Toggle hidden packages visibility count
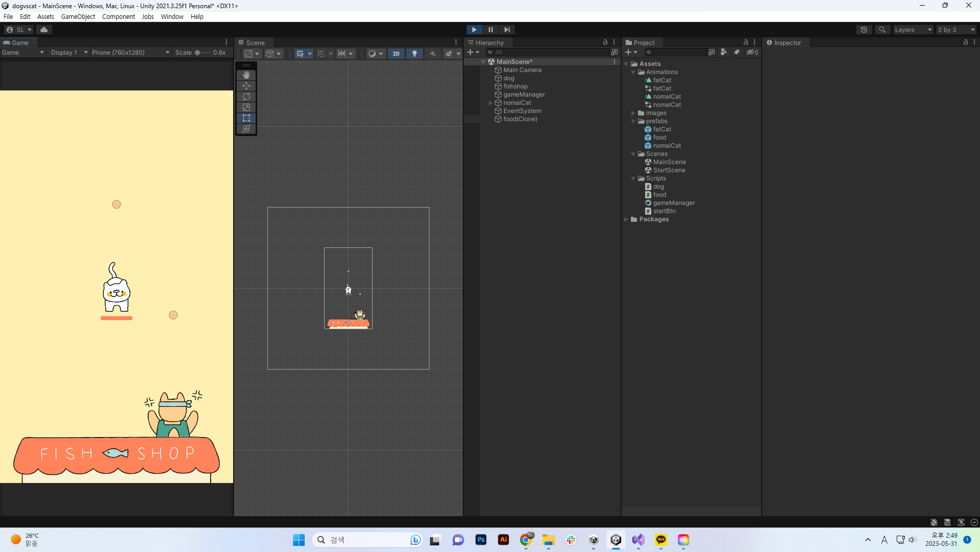Image resolution: width=980 pixels, height=552 pixels. click(753, 52)
